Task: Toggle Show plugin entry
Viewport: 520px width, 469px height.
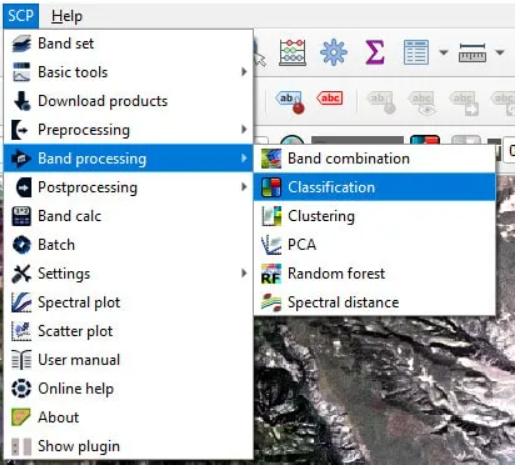Action: pos(128,446)
